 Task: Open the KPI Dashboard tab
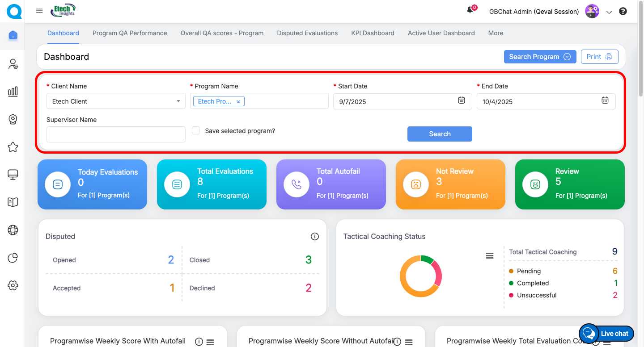pos(373,33)
